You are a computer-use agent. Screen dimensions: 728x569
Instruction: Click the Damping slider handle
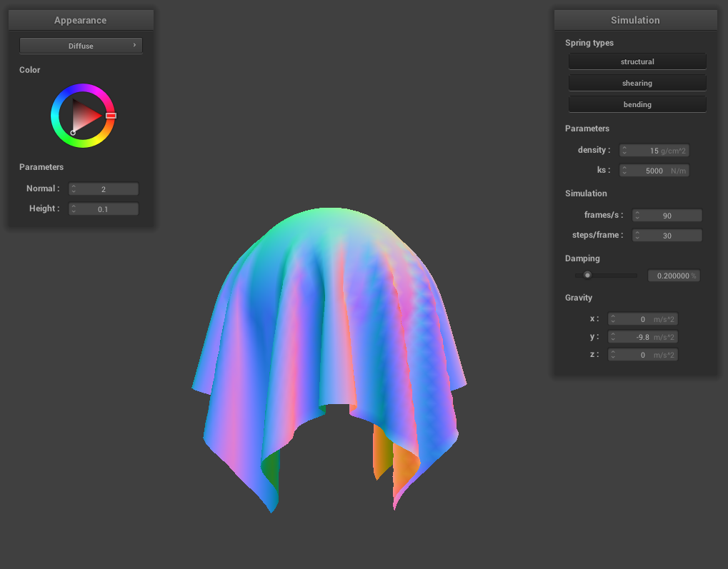click(x=587, y=275)
